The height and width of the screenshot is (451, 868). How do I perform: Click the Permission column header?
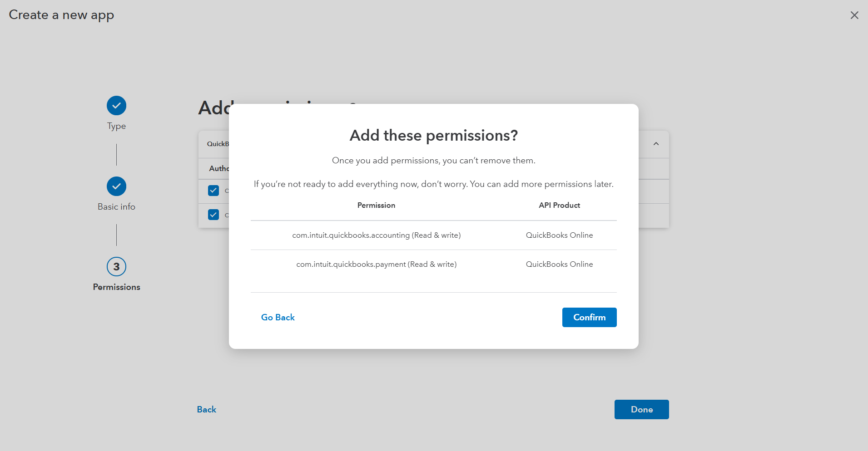click(x=376, y=205)
